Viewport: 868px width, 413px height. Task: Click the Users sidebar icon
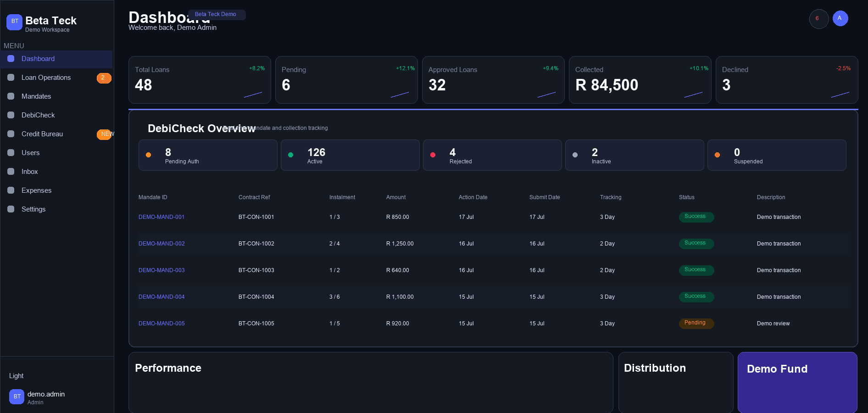11,153
